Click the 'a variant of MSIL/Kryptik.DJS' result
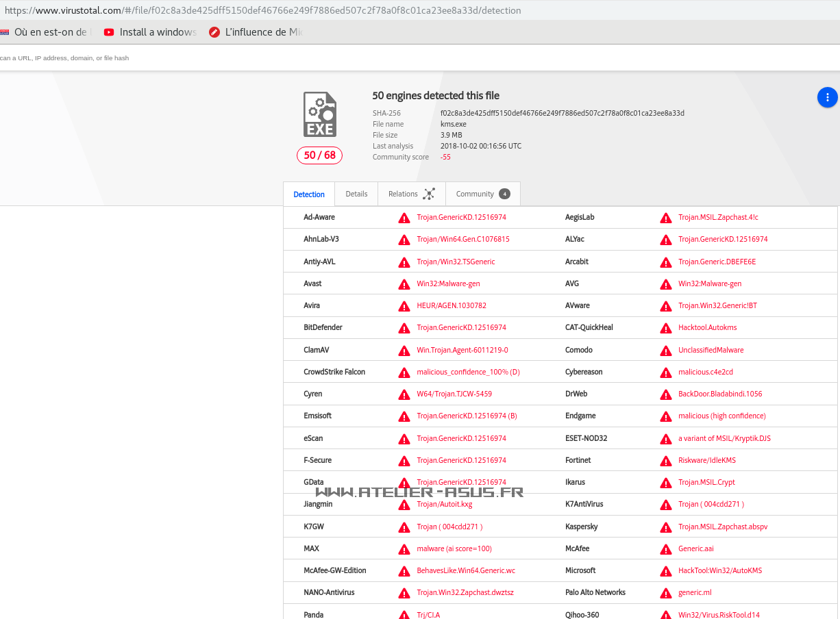Screen dimensions: 840x619 click(724, 438)
